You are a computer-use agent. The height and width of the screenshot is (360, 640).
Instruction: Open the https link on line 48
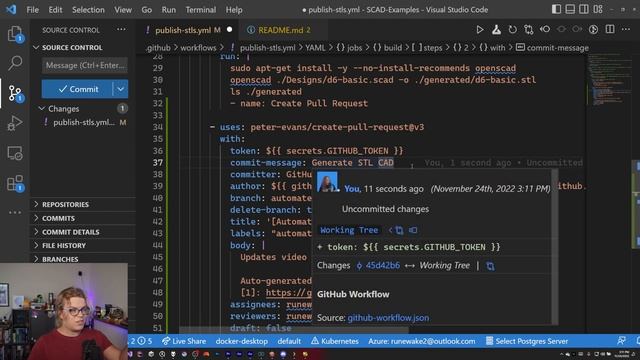[289, 293]
